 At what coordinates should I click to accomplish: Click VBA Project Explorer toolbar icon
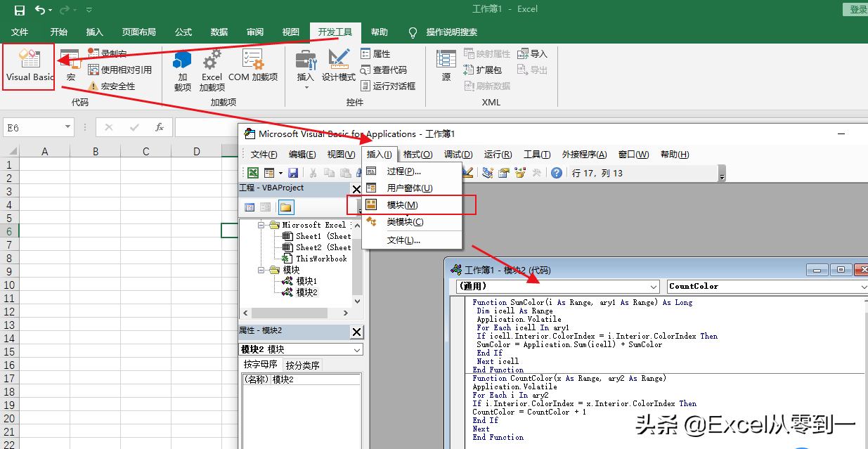(488, 173)
